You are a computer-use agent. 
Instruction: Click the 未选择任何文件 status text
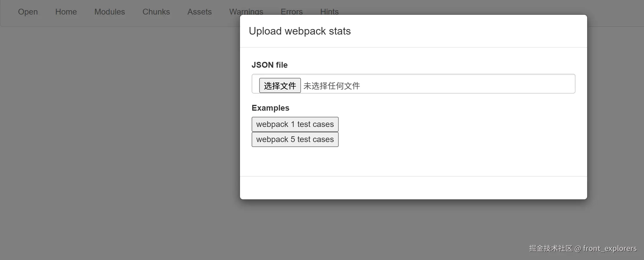coord(331,86)
